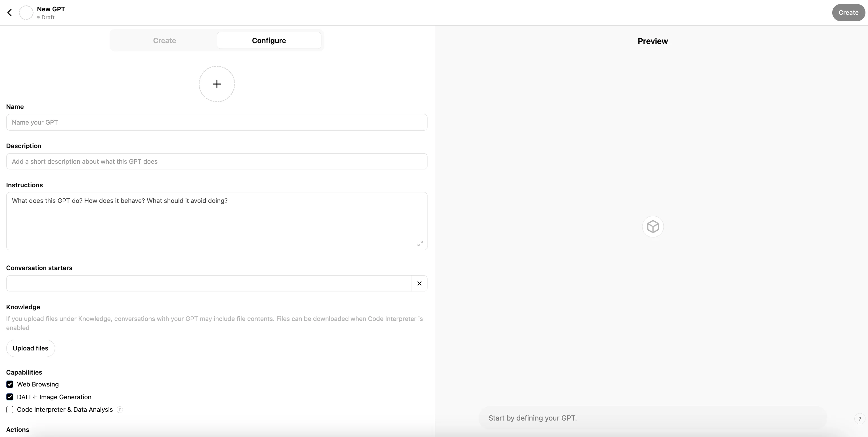Switch to the Create tab
The image size is (868, 437).
[x=164, y=40]
